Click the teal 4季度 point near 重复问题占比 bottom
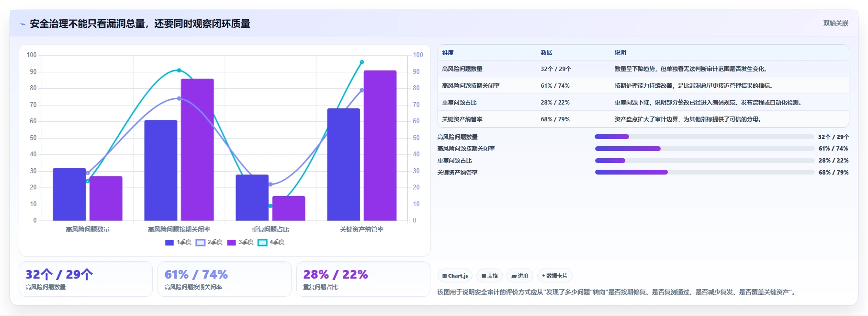 pyautogui.click(x=271, y=206)
